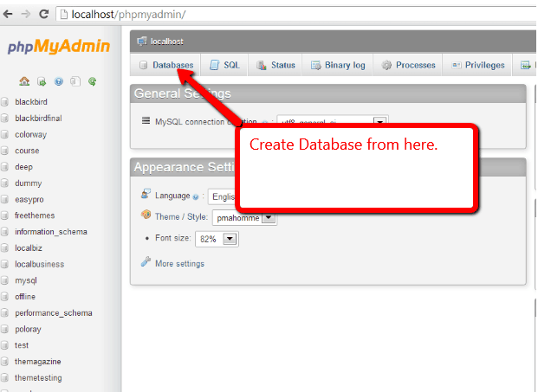Screen dimensions: 538x392
Task: Select the performance_schema database
Action: pos(54,313)
